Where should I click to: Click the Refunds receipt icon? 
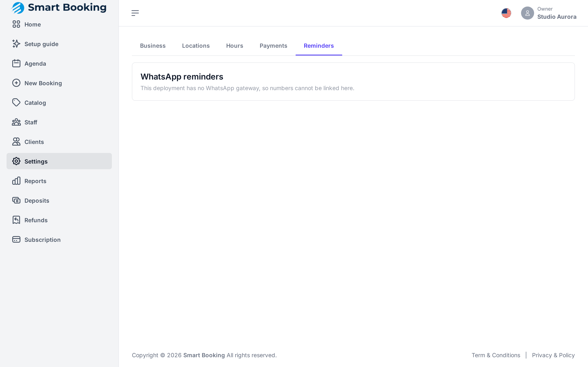16,220
